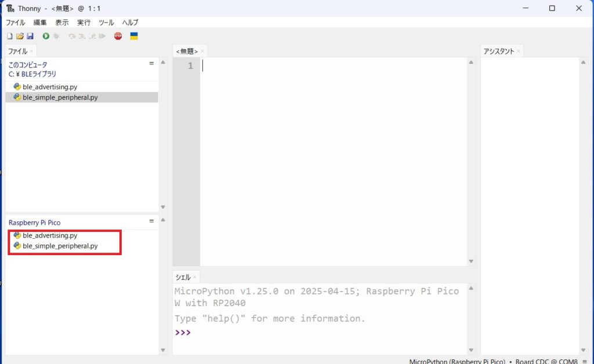
Task: Open the ツール menu
Action: pos(106,23)
